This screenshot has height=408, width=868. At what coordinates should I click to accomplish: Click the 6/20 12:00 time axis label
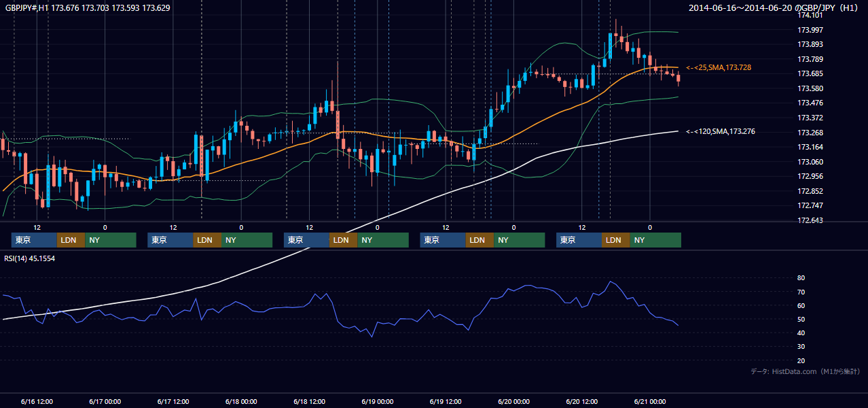582,401
